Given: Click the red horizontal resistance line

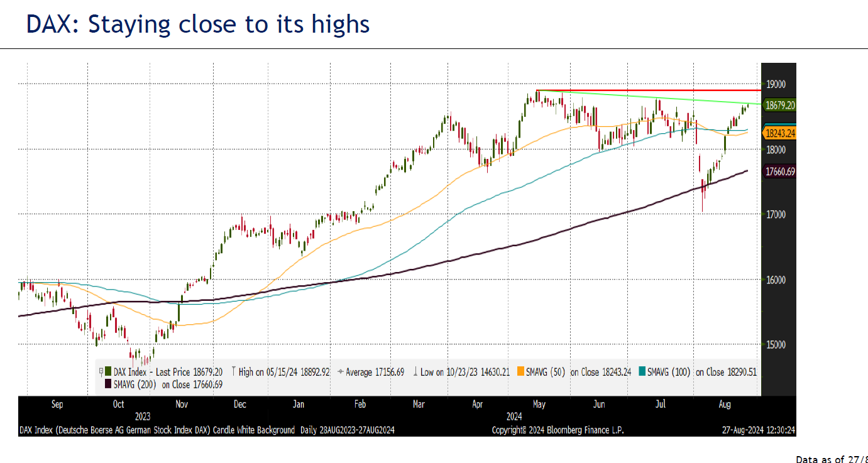Looking at the screenshot, I should (647, 90).
